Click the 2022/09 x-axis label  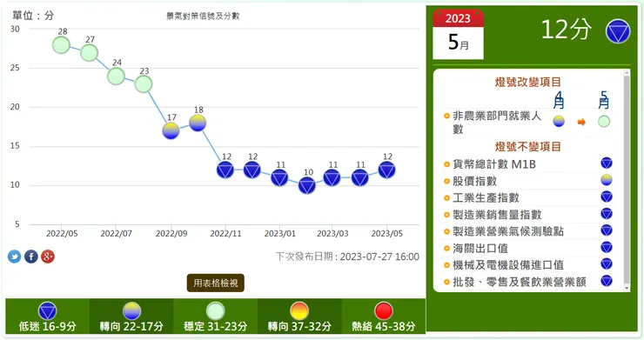click(171, 234)
